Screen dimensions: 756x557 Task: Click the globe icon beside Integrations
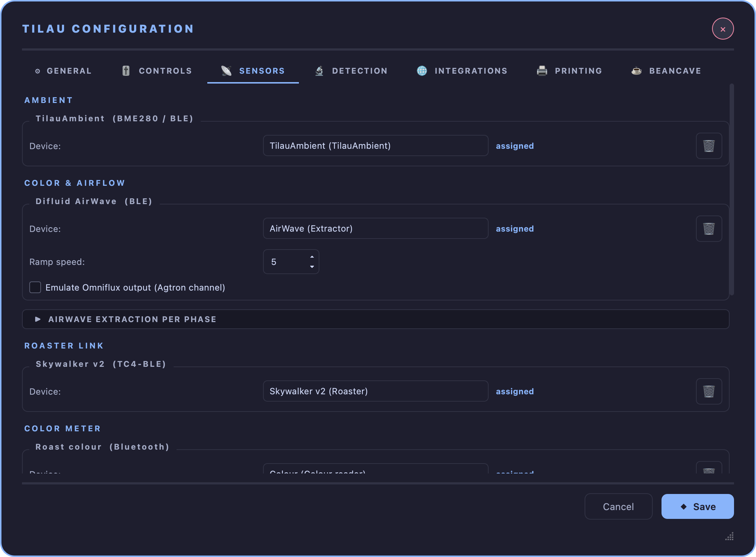(422, 71)
